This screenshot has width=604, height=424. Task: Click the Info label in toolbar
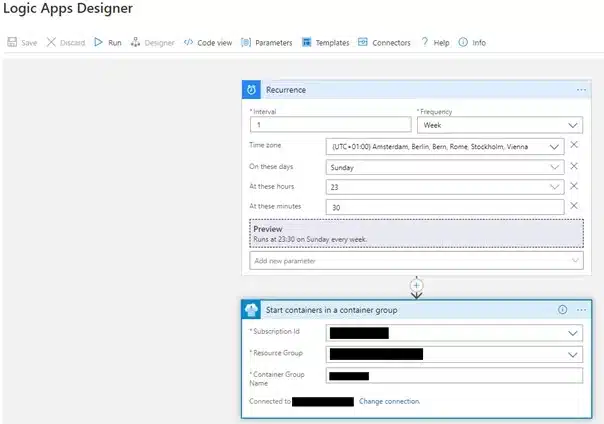pyautogui.click(x=479, y=43)
